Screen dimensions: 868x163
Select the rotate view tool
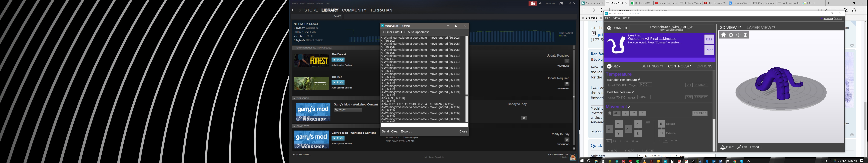coord(731,35)
